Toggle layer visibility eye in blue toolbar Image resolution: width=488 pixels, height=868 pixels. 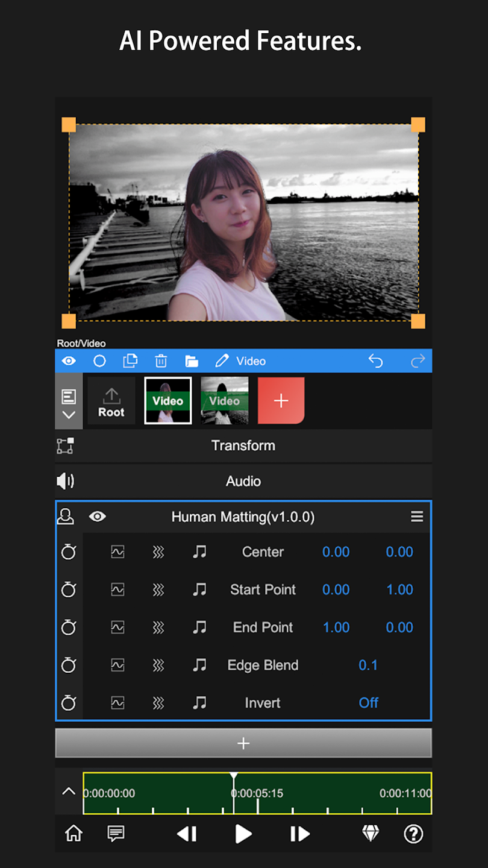pos(69,361)
